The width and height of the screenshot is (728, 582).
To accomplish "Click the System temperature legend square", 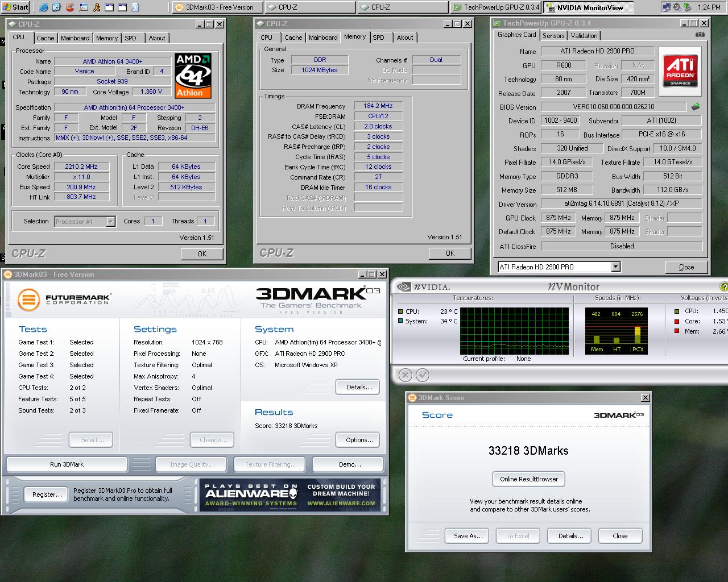I will click(400, 321).
